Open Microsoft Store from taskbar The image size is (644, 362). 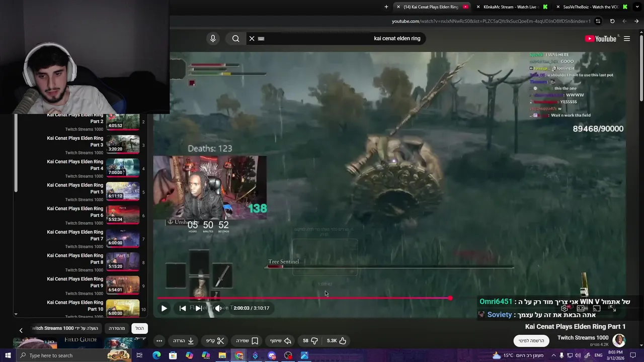173,355
